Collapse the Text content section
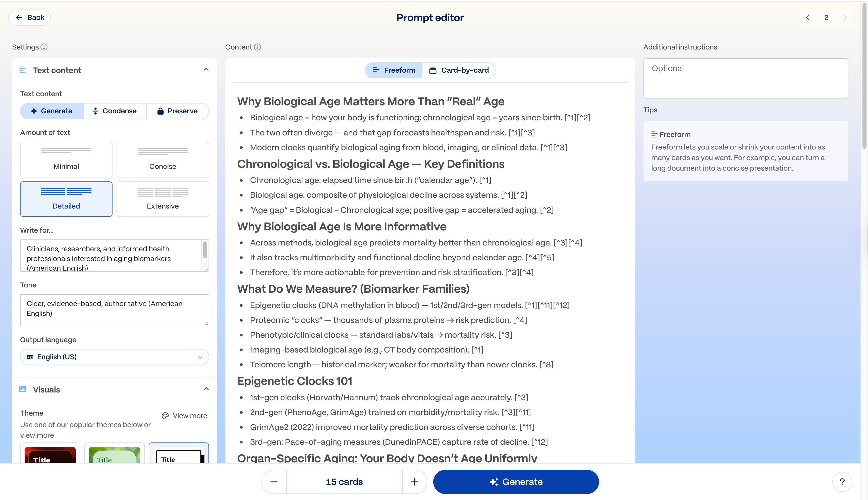Image resolution: width=868 pixels, height=500 pixels. pos(206,70)
